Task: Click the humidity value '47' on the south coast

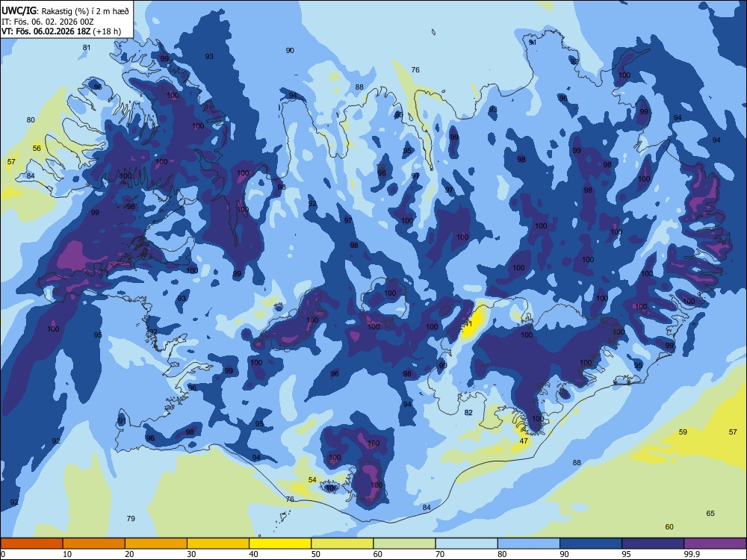Action: click(524, 441)
